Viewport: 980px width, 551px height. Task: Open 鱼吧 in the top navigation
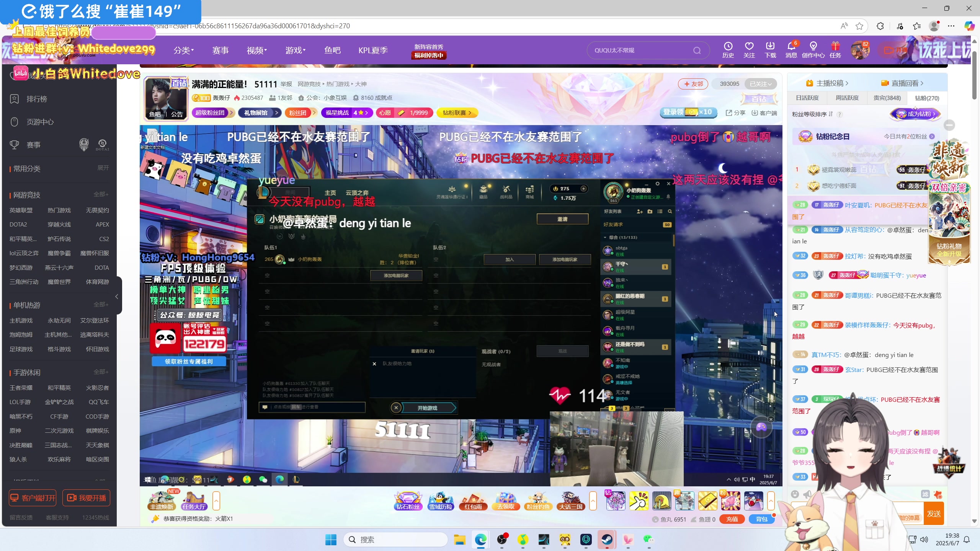pos(332,50)
